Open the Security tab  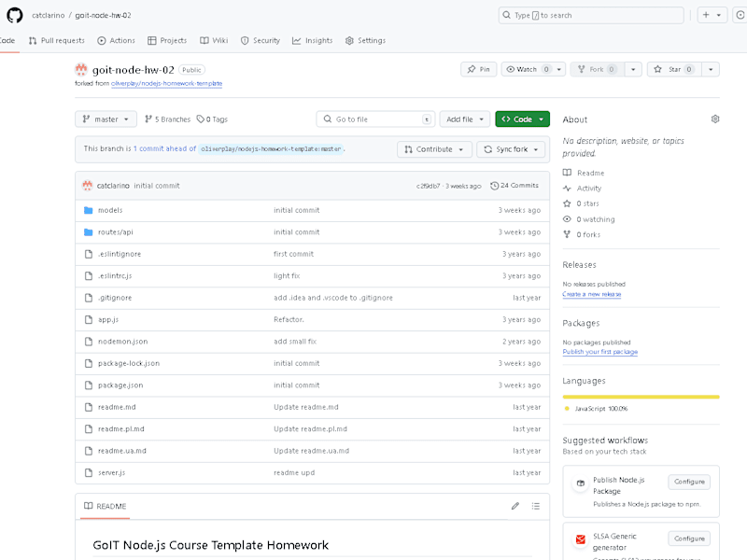point(261,40)
